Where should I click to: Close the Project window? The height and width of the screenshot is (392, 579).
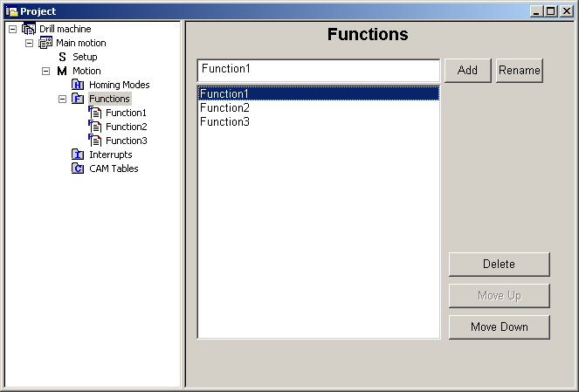point(566,11)
